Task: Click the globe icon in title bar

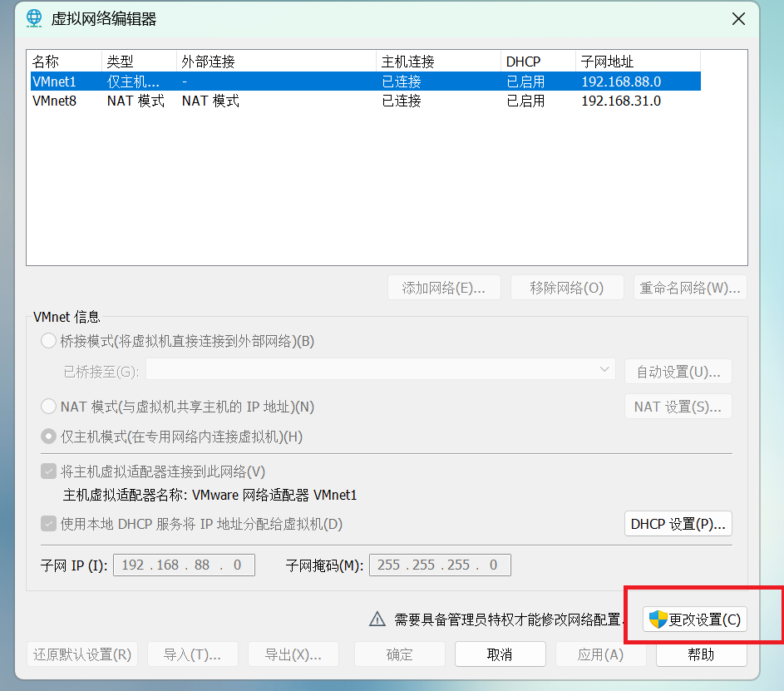Action: click(x=34, y=17)
